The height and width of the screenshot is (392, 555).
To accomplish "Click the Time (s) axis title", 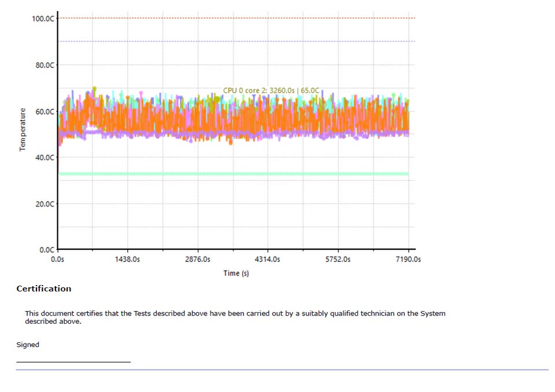I will coord(236,273).
